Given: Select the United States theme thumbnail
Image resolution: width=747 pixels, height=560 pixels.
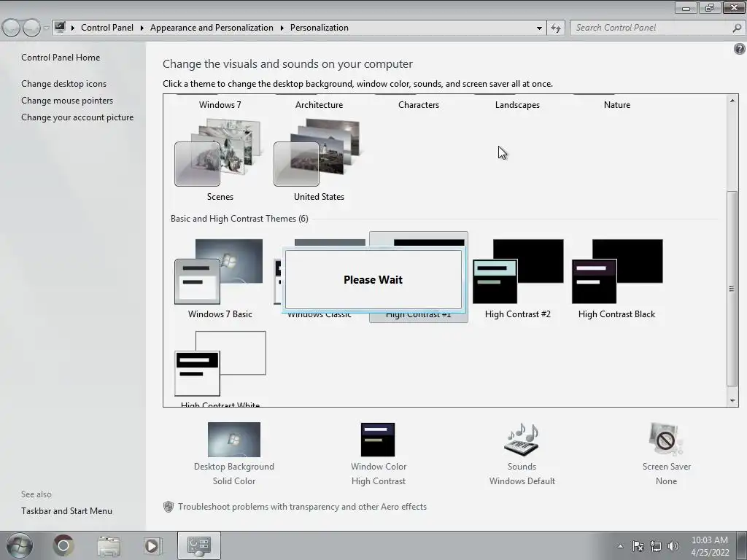Looking at the screenshot, I should (x=317, y=152).
